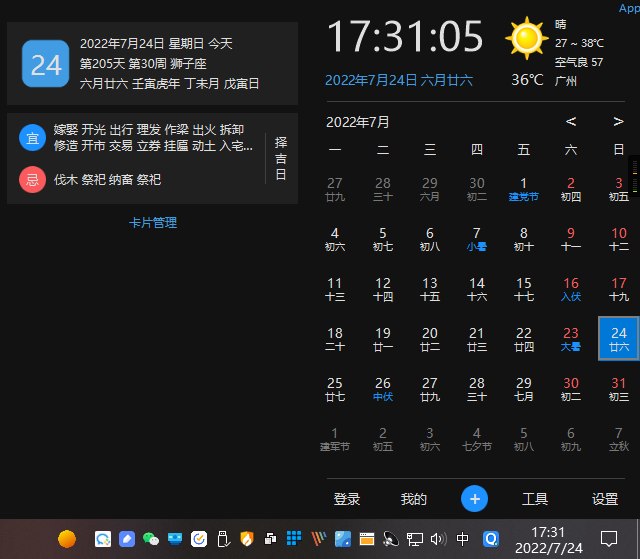Click the blue grid tray icon
The image size is (640, 559).
(294, 538)
